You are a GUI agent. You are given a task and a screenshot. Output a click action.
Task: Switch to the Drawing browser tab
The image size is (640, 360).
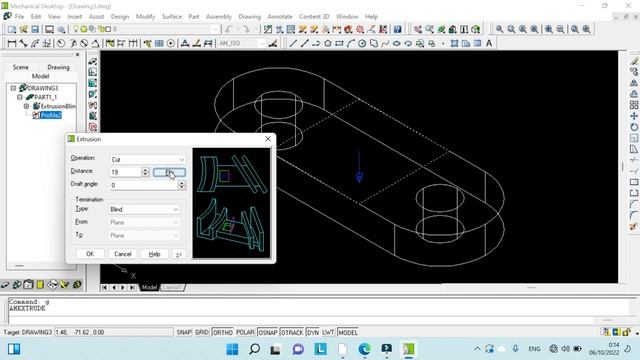click(58, 67)
